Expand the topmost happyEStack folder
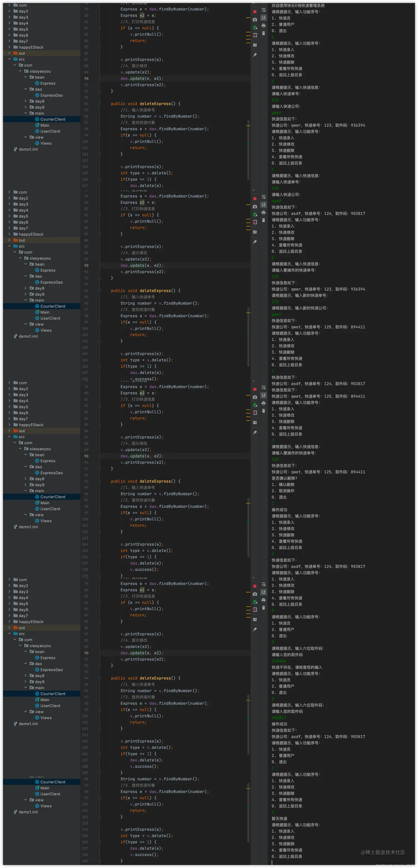This screenshot has width=418, height=868. [9, 47]
